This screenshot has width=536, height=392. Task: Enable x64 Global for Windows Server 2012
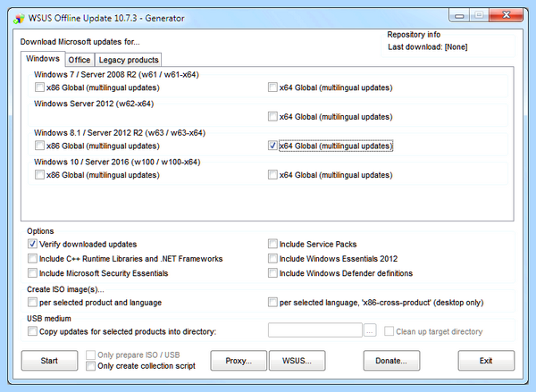click(x=272, y=117)
